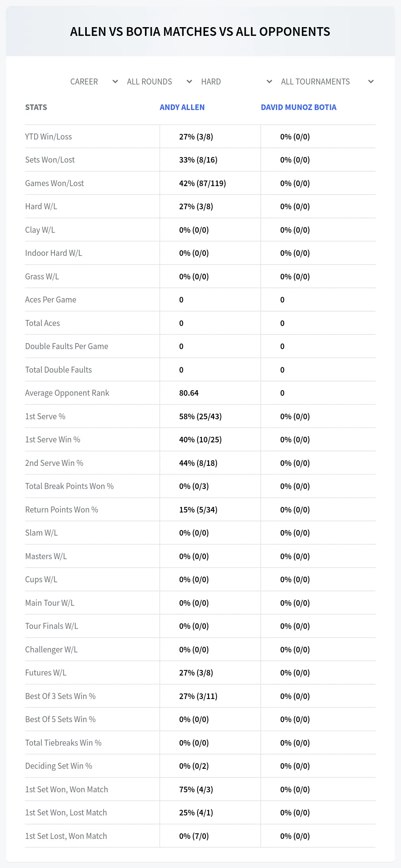Click the Average Opponent Rank 80.64 value

189,393
